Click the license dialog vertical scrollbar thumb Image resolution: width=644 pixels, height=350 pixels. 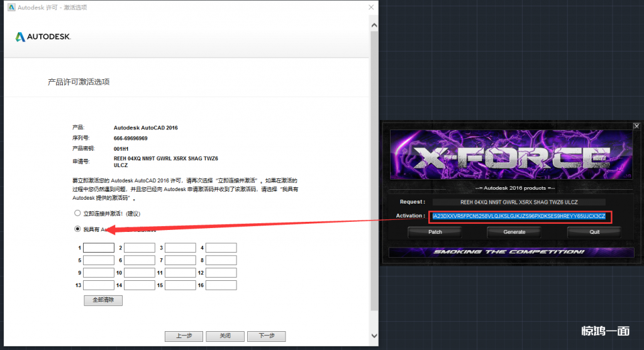point(374,170)
